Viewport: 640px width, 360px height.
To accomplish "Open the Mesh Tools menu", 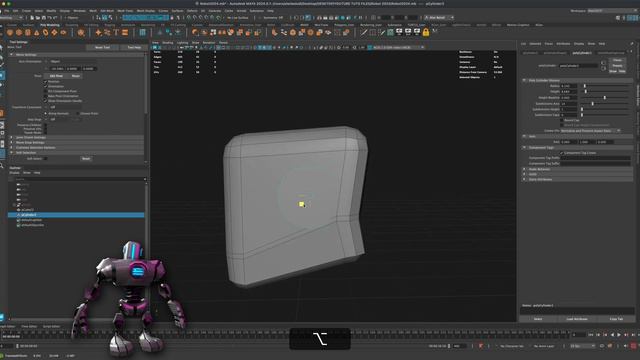I will pyautogui.click(x=125, y=11).
